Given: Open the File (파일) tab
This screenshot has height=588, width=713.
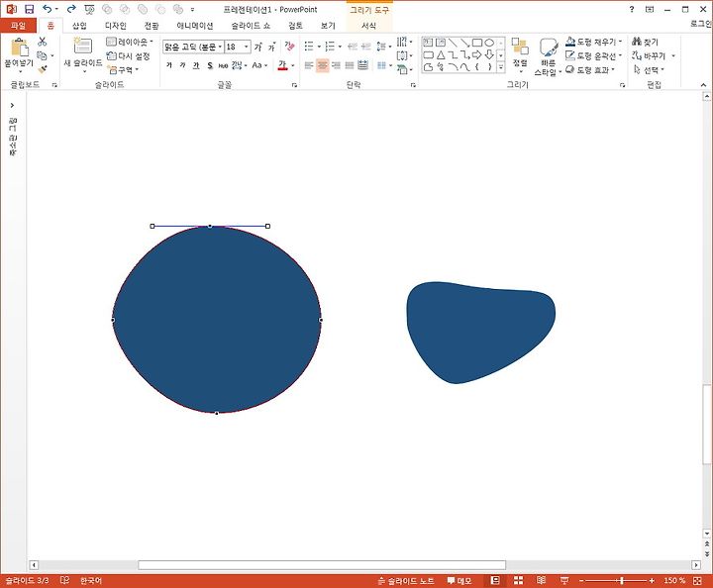Looking at the screenshot, I should [18, 26].
